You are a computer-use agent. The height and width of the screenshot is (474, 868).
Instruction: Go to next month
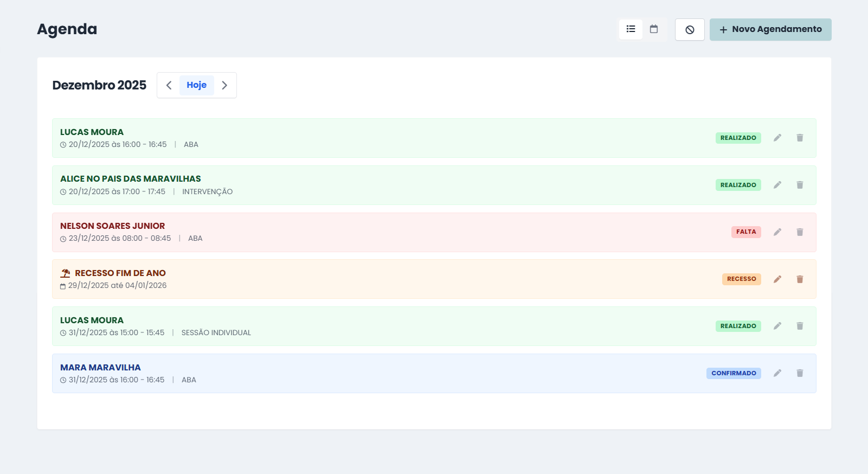[x=224, y=85]
